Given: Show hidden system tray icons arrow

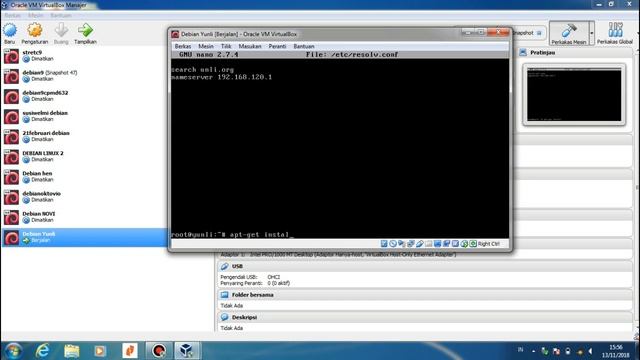Looking at the screenshot, I should (533, 351).
